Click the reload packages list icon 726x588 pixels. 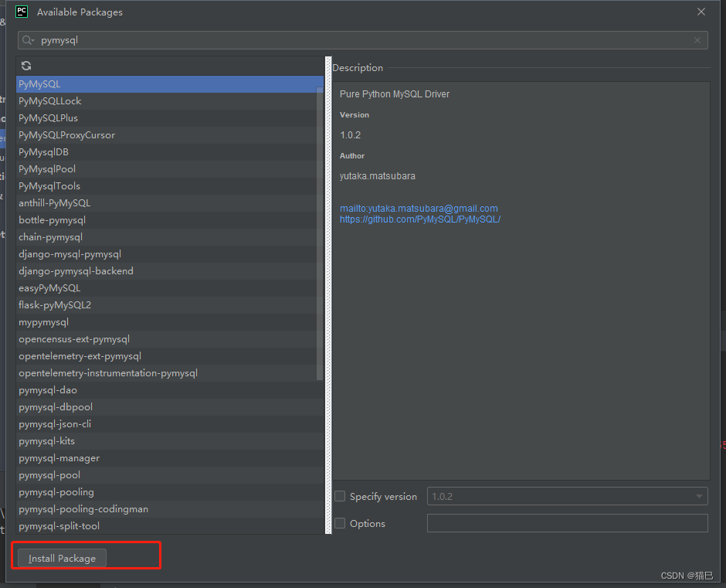[26, 66]
